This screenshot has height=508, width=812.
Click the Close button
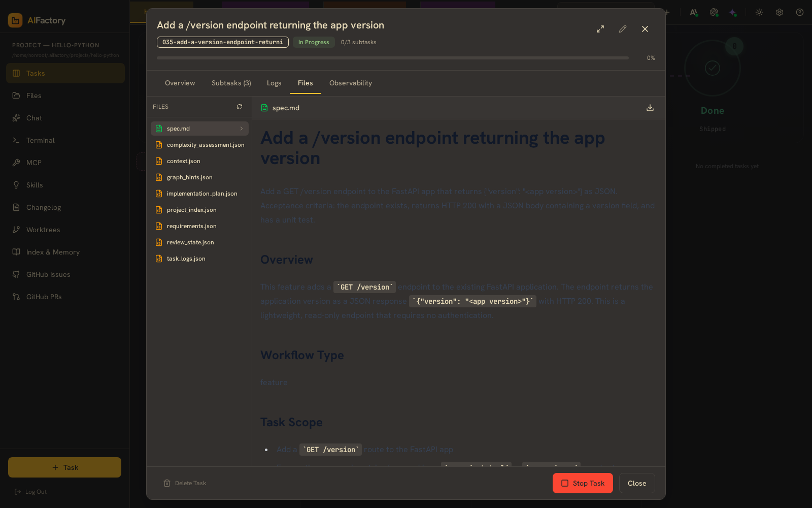tap(637, 483)
